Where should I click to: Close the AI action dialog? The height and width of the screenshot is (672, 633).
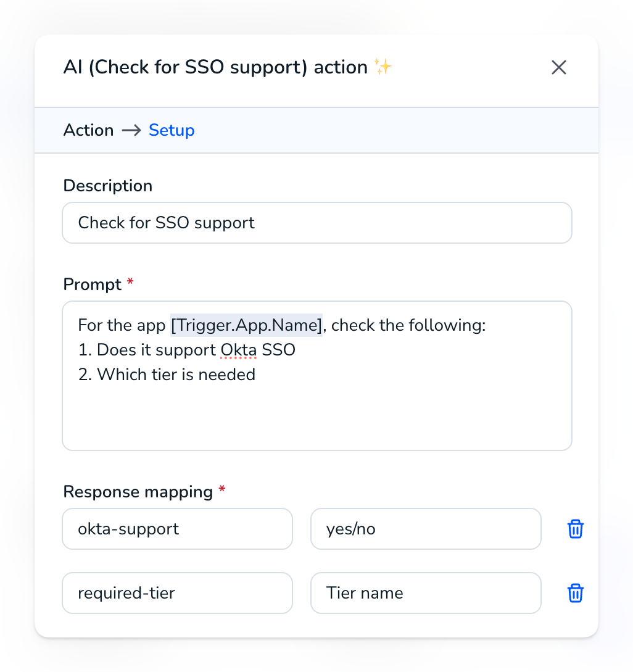click(558, 67)
